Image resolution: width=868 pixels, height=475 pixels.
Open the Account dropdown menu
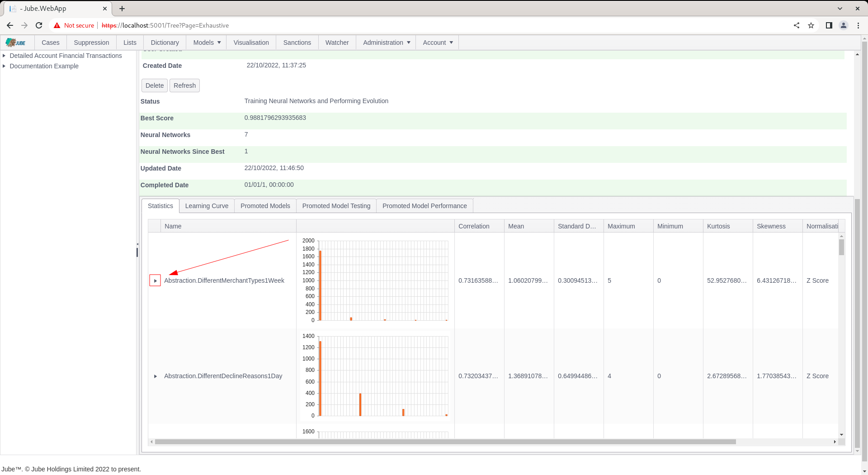tap(438, 43)
